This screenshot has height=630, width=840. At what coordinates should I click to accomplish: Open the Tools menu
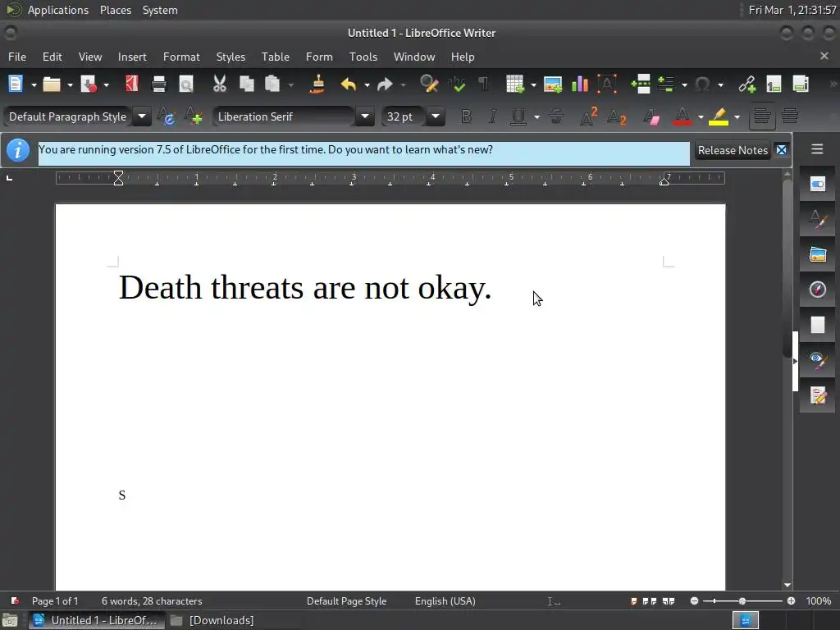coord(363,57)
